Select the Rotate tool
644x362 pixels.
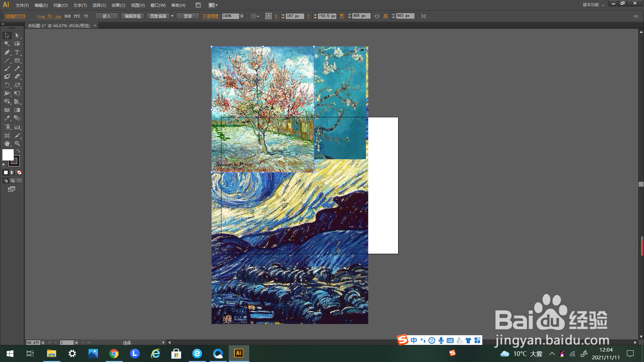[7, 85]
